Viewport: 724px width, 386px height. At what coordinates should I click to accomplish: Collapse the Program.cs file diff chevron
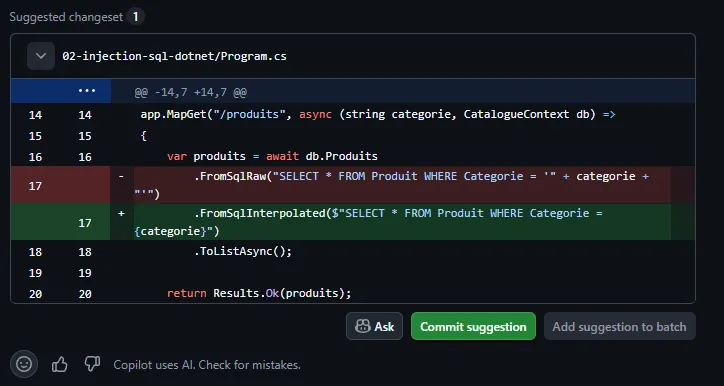click(41, 56)
